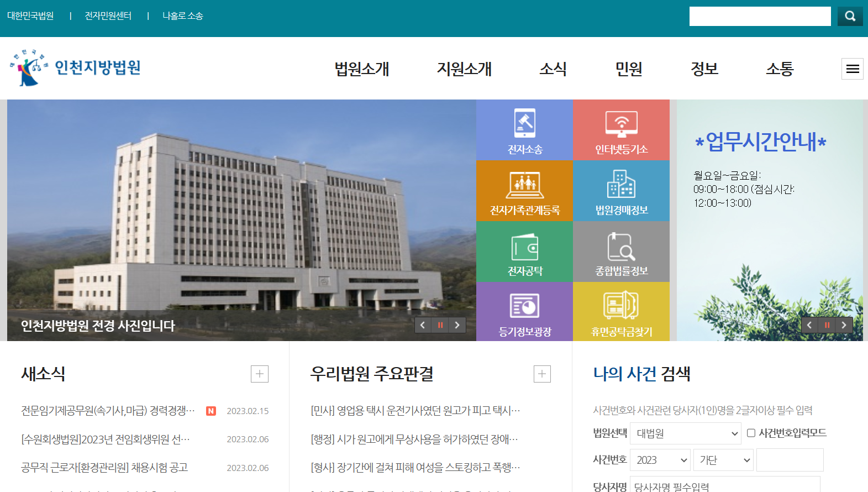Click the 우리법원 주요판결 heading

coord(372,374)
